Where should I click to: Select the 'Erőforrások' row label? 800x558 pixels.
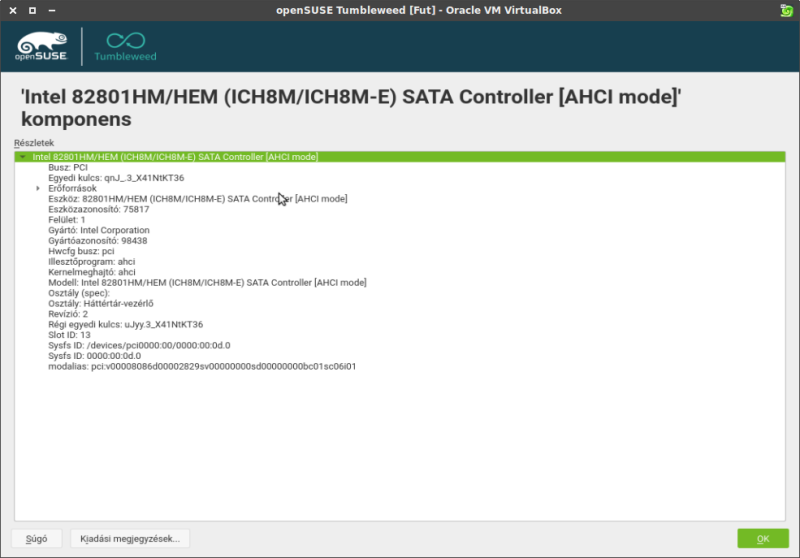click(72, 188)
